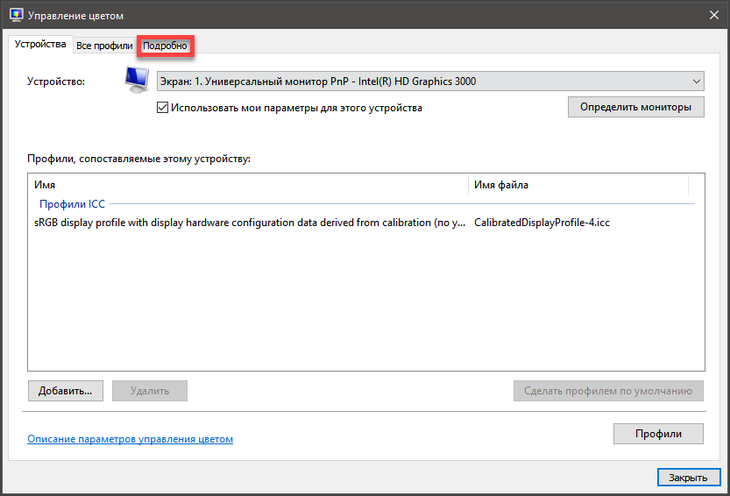Viewport: 730px width, 496px height.
Task: Click the Добавить... button
Action: [65, 391]
